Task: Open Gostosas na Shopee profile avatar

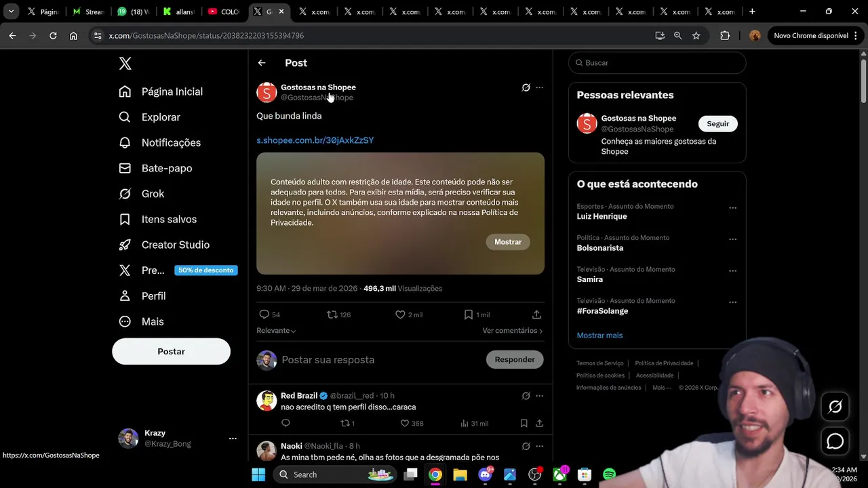Action: click(267, 92)
